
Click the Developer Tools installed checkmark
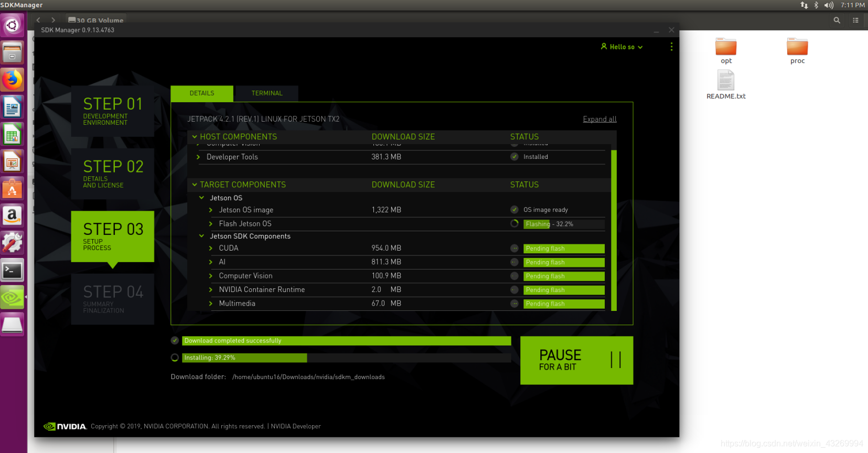(x=515, y=157)
